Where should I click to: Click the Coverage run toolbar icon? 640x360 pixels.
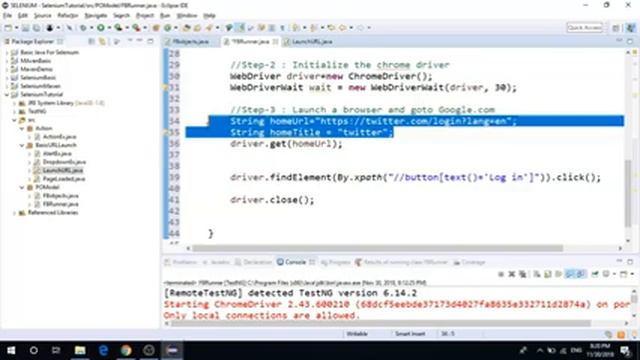[x=118, y=28]
